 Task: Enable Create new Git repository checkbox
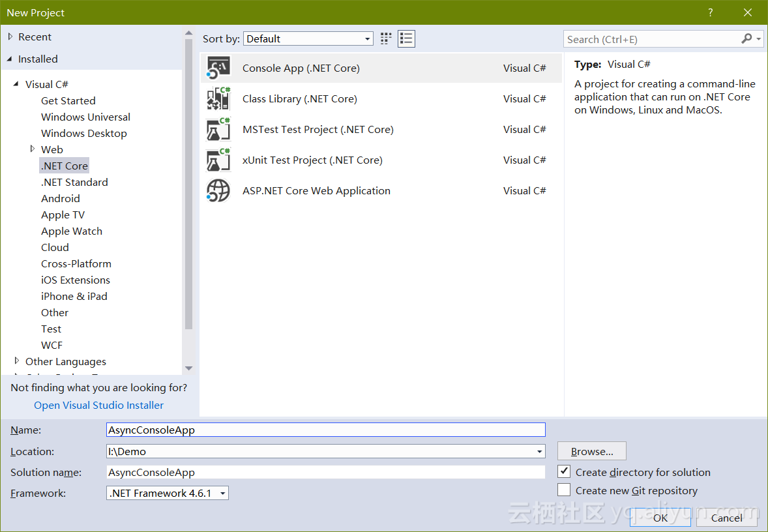pyautogui.click(x=564, y=490)
